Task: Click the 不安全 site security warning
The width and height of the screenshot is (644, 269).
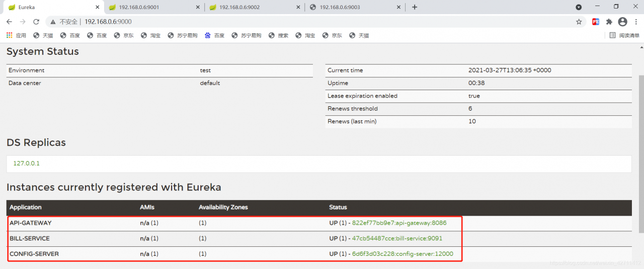Action: [x=64, y=22]
